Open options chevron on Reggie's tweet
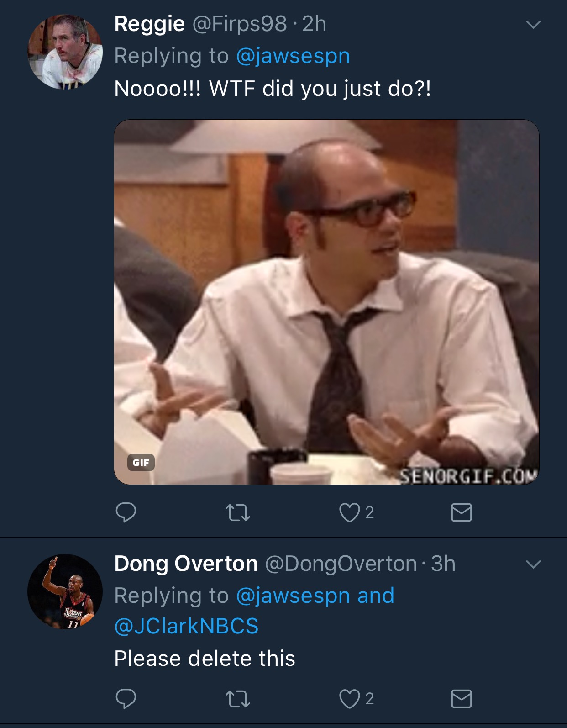Screen dimensions: 567x728 533,24
